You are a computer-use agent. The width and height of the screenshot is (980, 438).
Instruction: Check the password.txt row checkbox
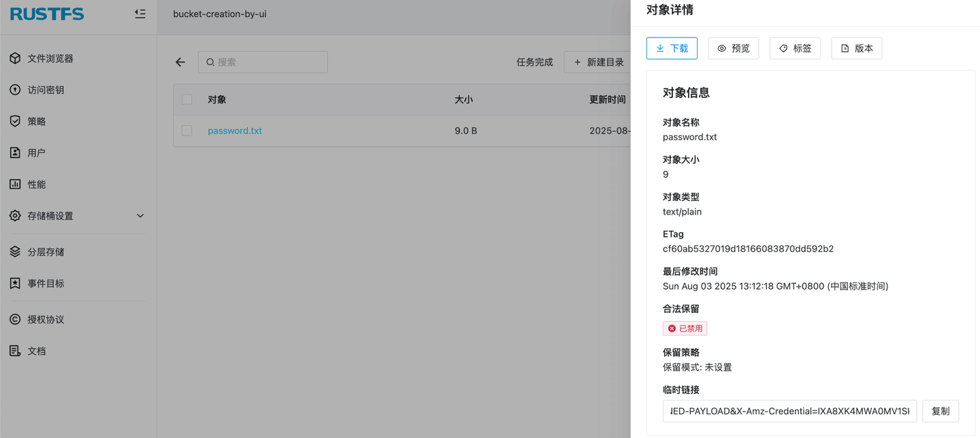[186, 131]
